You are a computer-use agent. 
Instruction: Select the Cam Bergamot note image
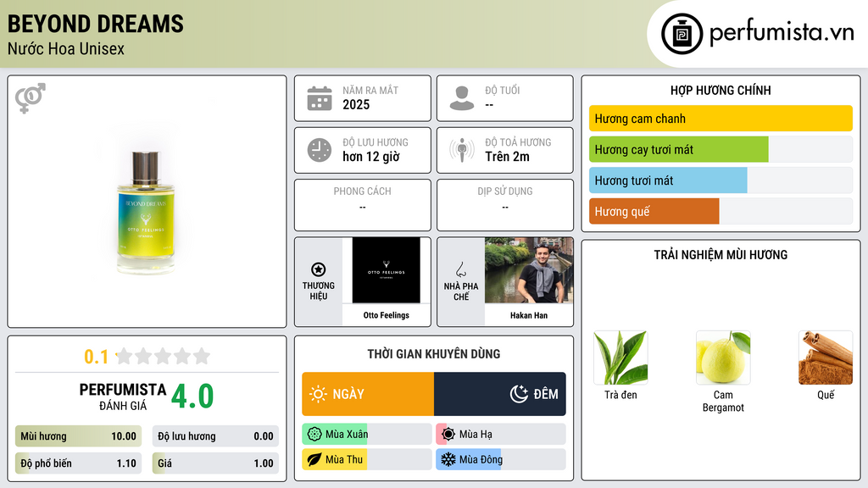pyautogui.click(x=723, y=358)
